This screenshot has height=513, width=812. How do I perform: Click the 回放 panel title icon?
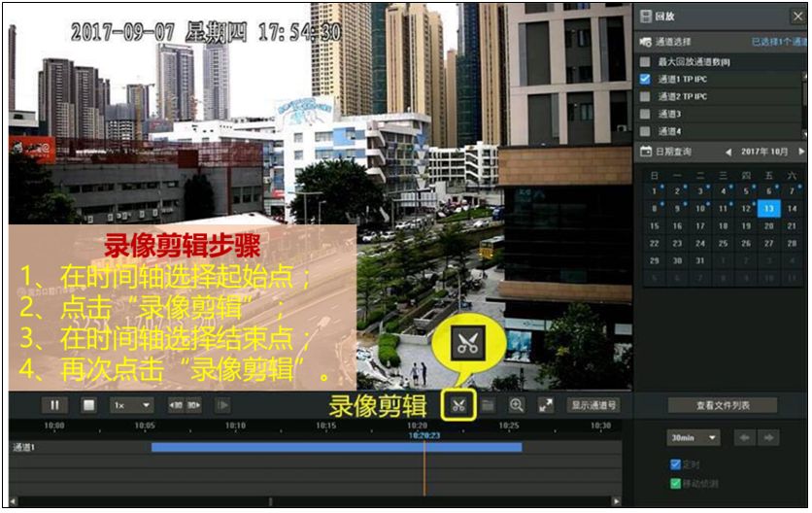click(646, 17)
